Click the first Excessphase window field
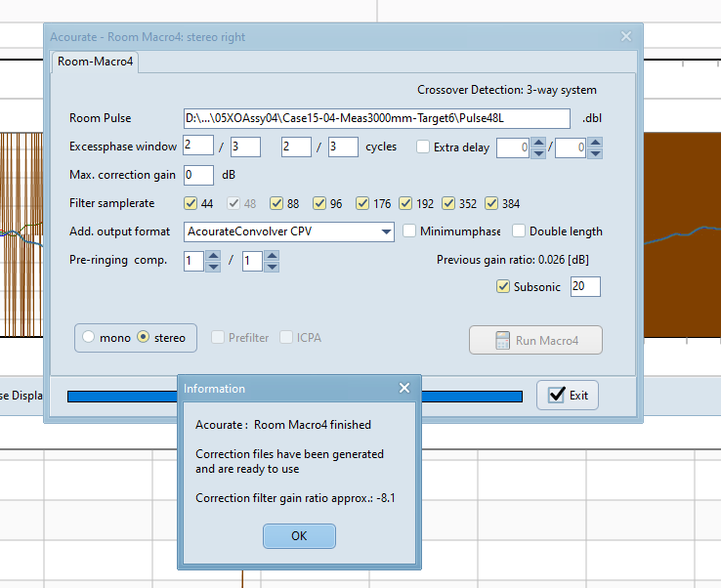Screen dimensions: 721x588 point(198,147)
